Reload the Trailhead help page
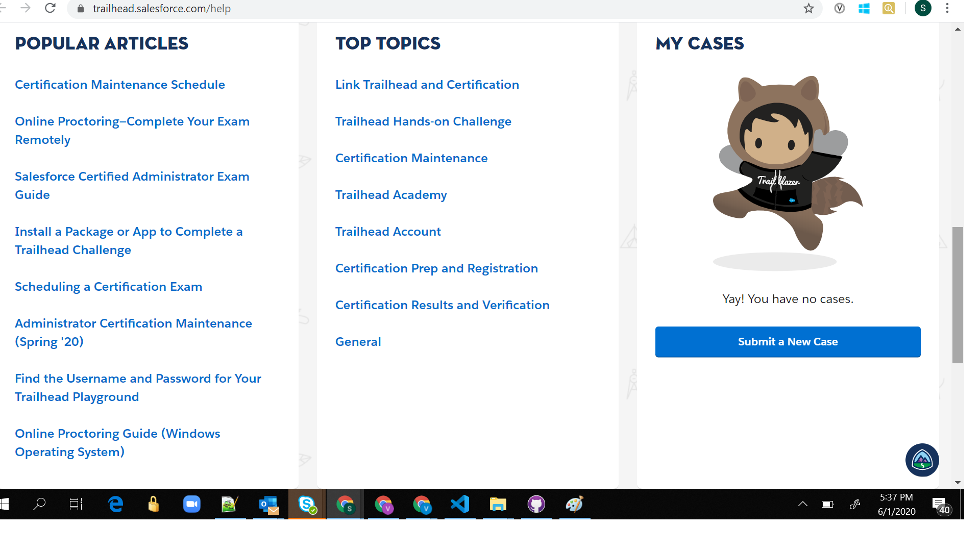Image resolution: width=980 pixels, height=551 pixels. pos(50,8)
